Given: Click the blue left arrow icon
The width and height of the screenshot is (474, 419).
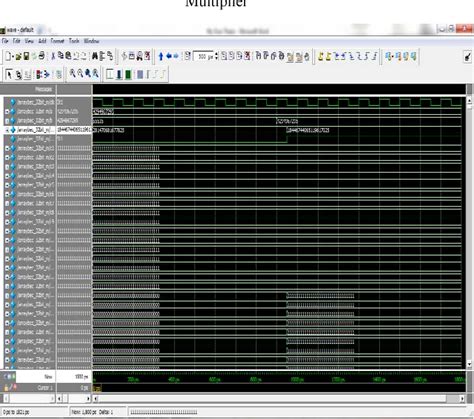Looking at the screenshot, I should point(169,56).
